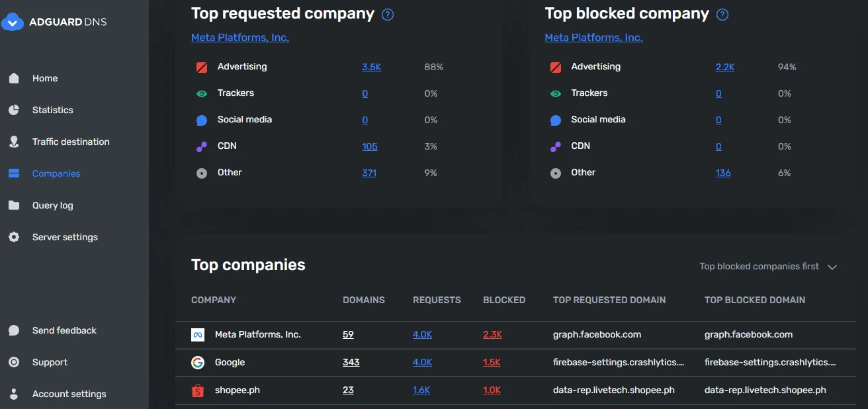The image size is (868, 409).
Task: Click the Google logo in table
Action: pos(197,363)
